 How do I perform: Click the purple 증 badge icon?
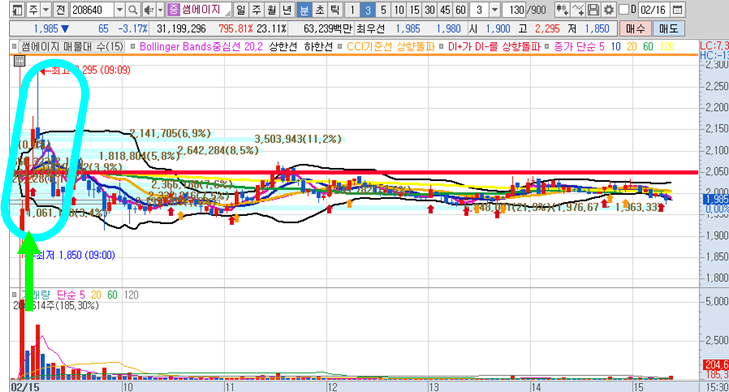[x=173, y=9]
